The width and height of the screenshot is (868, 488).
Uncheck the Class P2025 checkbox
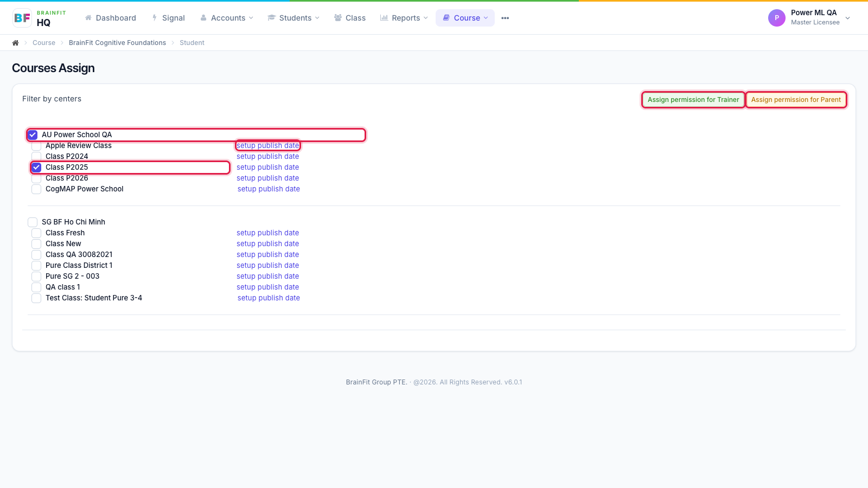pyautogui.click(x=36, y=168)
